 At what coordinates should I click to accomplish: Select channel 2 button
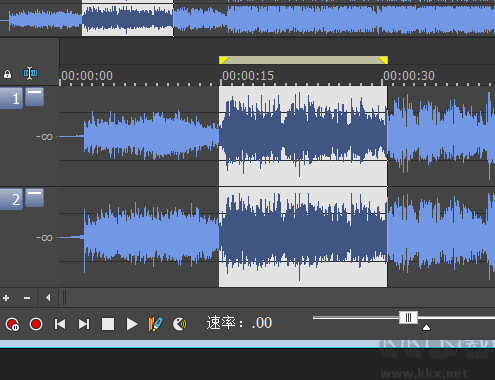(11, 199)
